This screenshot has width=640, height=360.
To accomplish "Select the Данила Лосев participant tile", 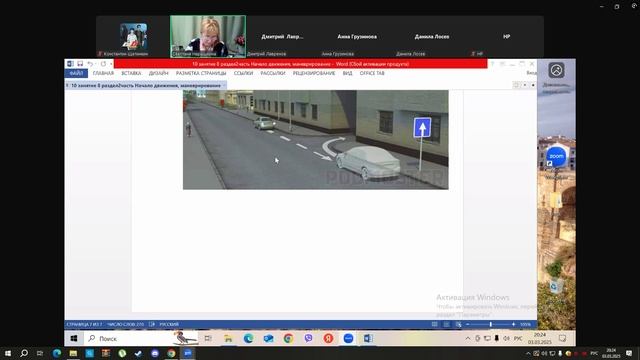I will [x=431, y=37].
